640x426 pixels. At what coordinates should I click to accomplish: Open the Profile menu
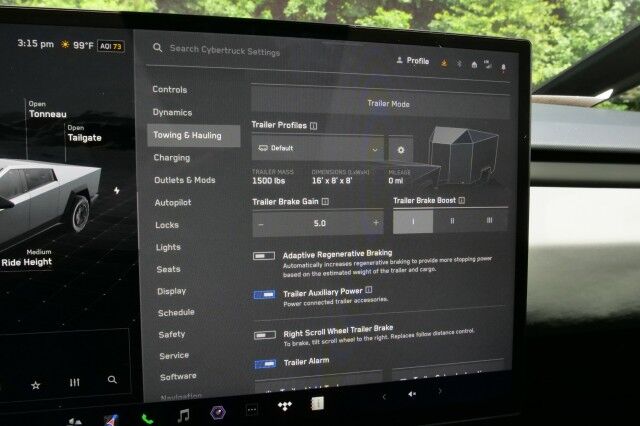pos(413,61)
